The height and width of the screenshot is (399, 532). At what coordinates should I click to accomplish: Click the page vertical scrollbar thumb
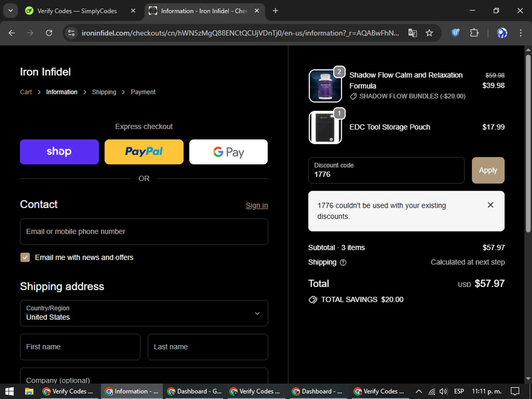tap(528, 144)
